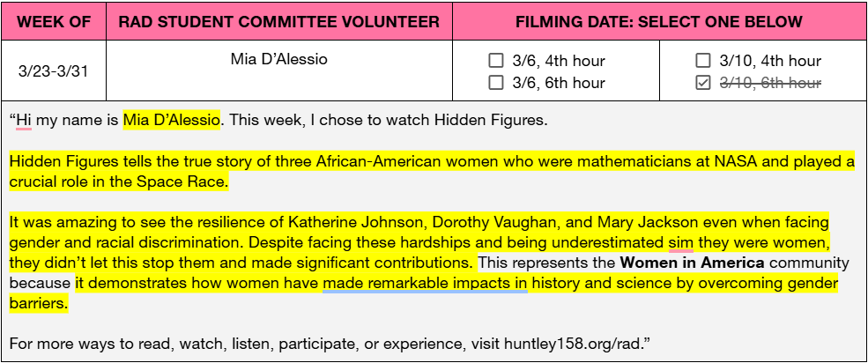
Task: Click the "FILMING DATE: SELECT ONE BELOW" header
Action: tap(659, 22)
